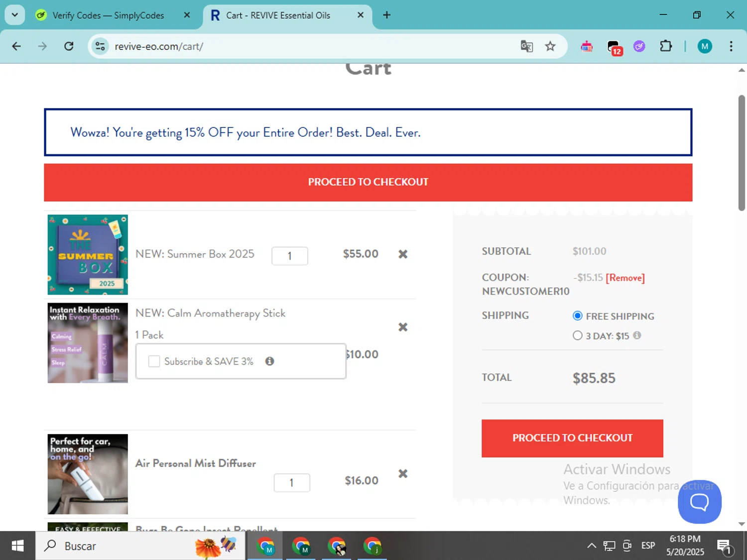747x560 pixels.
Task: Click PROCEED TO CHECKOUT in the totals panel
Action: point(572,438)
